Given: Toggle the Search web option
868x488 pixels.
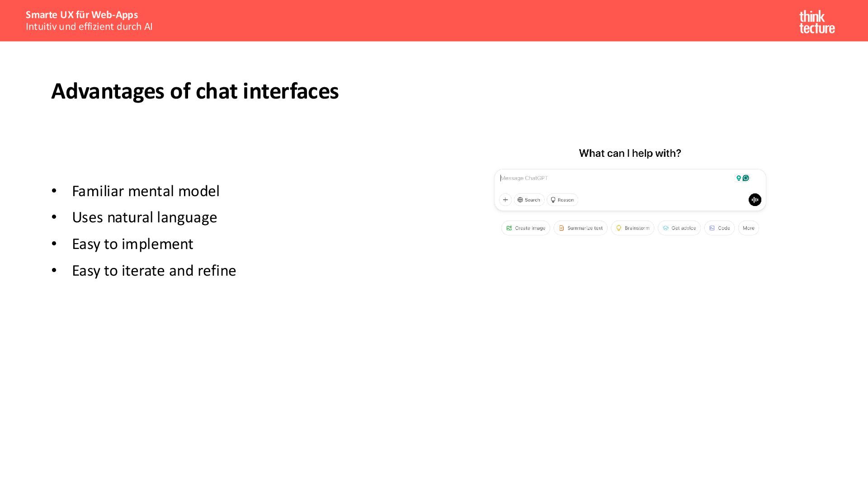Looking at the screenshot, I should (529, 200).
